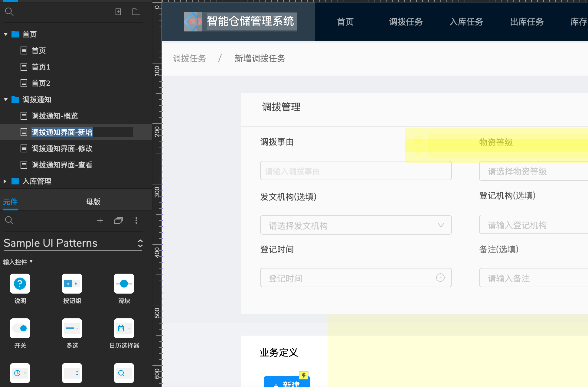
Task: Switch to the 母版 tab
Action: 93,202
